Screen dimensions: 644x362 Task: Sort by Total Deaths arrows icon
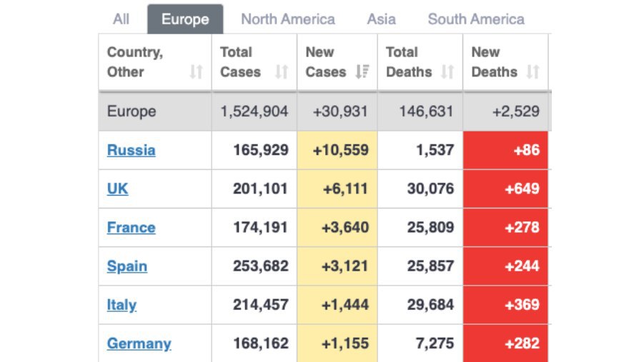point(447,72)
